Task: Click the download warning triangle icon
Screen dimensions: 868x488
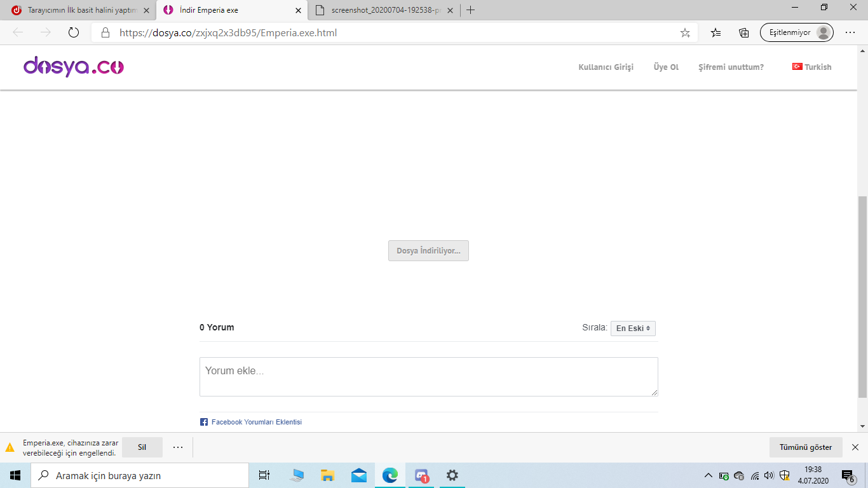Action: tap(10, 447)
